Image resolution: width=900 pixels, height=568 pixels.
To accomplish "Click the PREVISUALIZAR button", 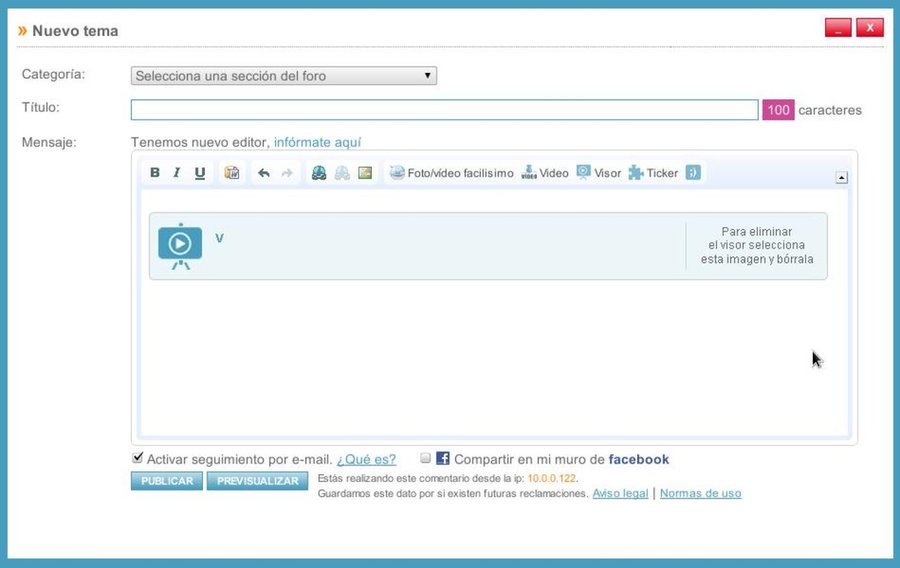I will (257, 481).
